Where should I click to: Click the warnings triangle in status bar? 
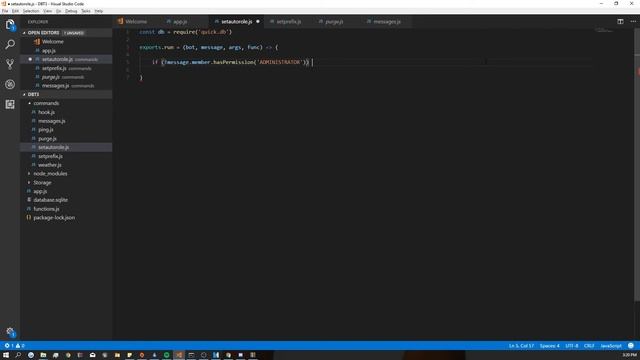(18, 346)
